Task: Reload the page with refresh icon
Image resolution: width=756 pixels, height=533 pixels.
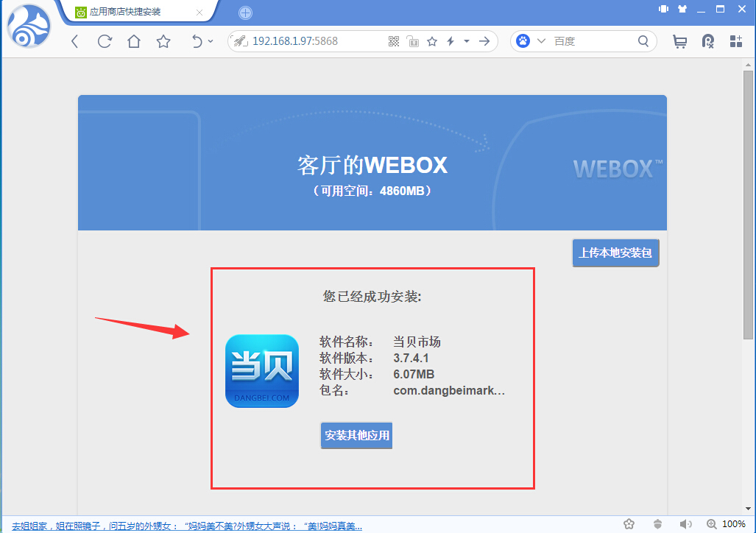Action: pyautogui.click(x=105, y=41)
